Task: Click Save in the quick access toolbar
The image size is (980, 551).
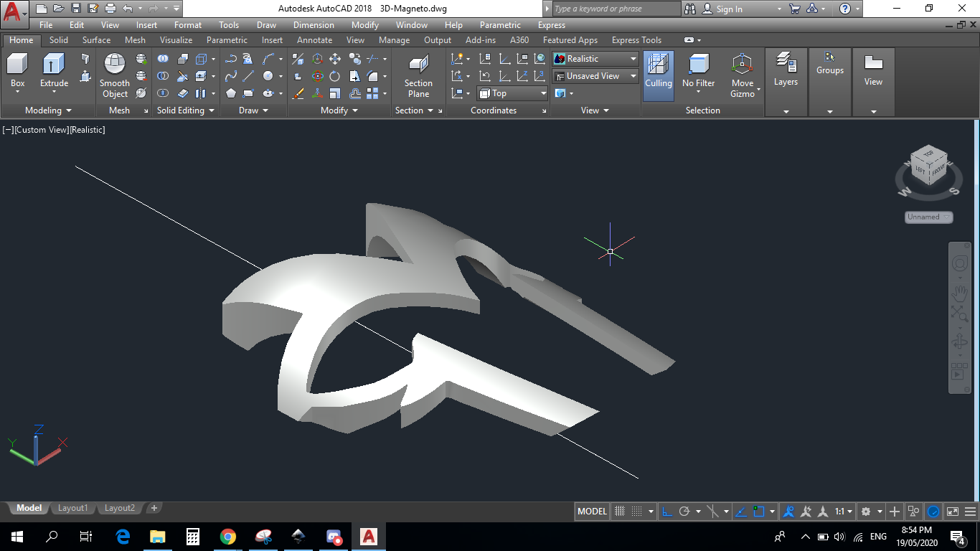Action: coord(76,9)
